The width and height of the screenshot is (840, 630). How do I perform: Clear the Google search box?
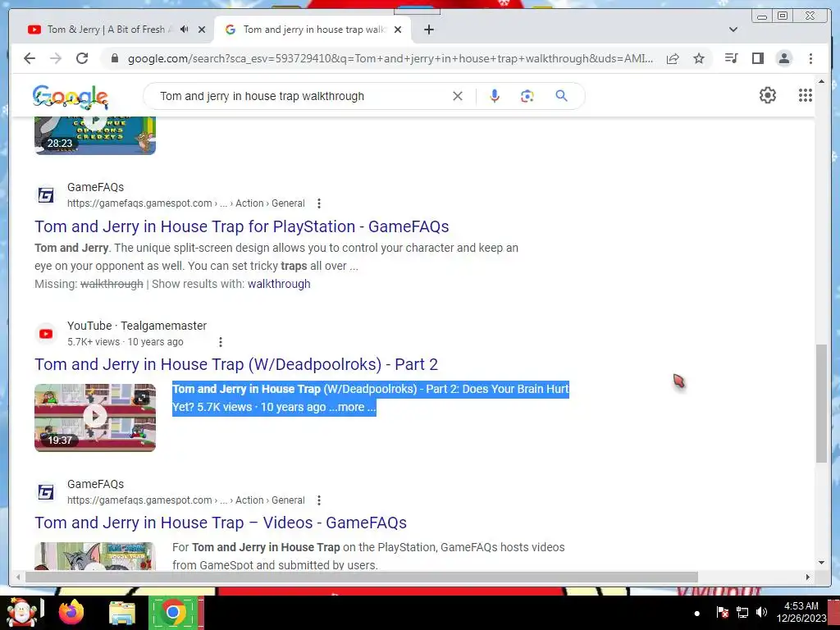(458, 96)
